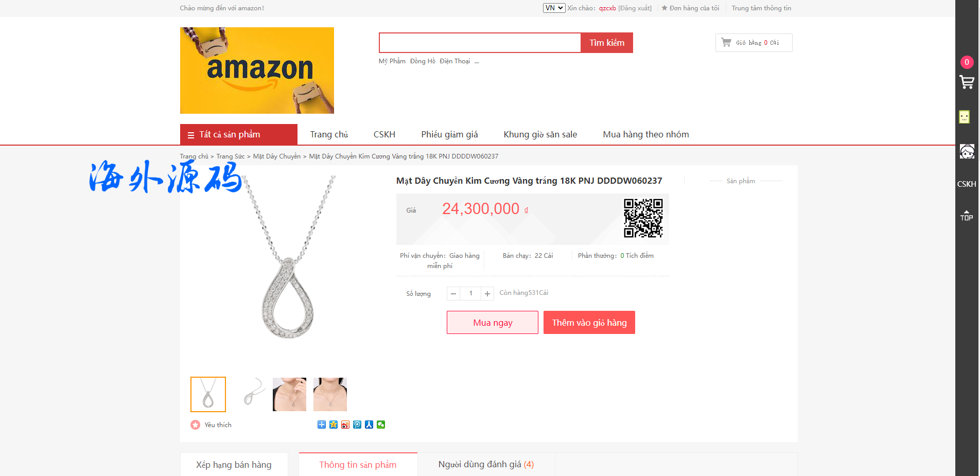Screen dimensions: 980x476
Task: Decrease quantity with the minus stepper
Action: point(453,293)
